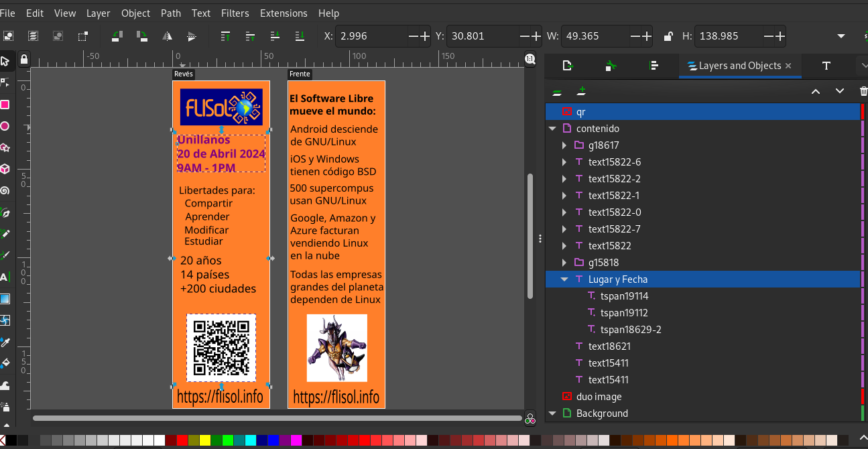
Task: Choose the Rectangle tool
Action: [5, 105]
